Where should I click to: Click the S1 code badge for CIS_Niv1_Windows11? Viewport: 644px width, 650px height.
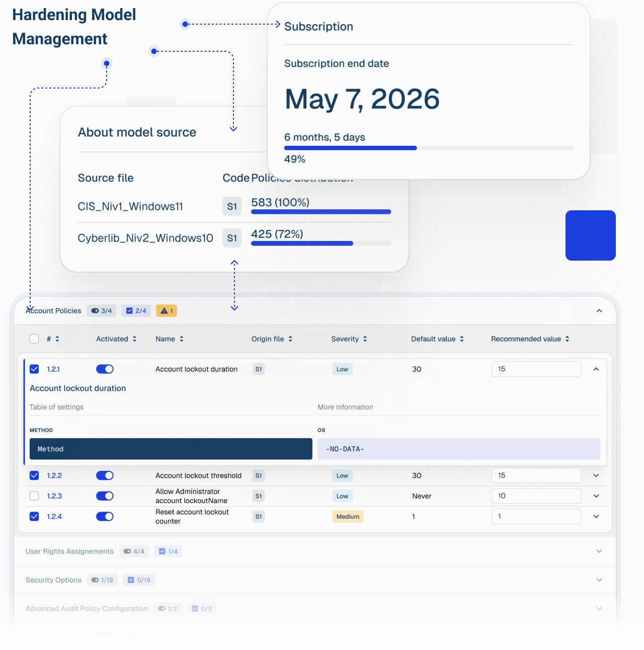(232, 206)
